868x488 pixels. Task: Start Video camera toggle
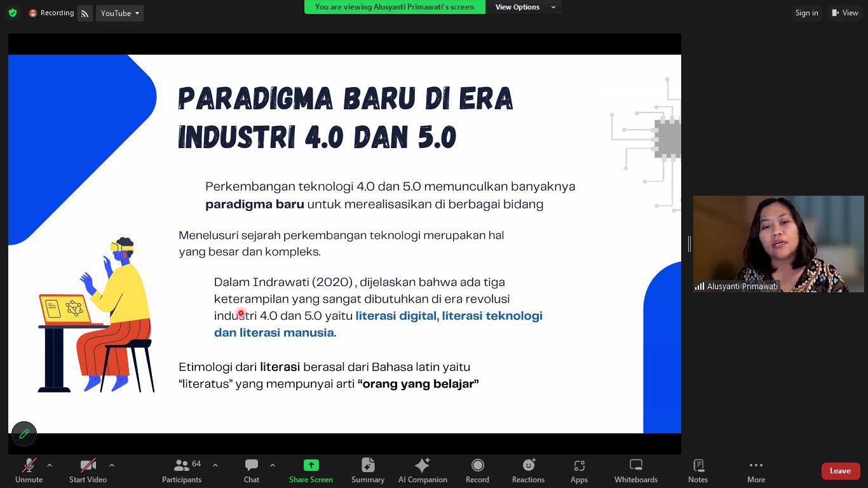(88, 471)
